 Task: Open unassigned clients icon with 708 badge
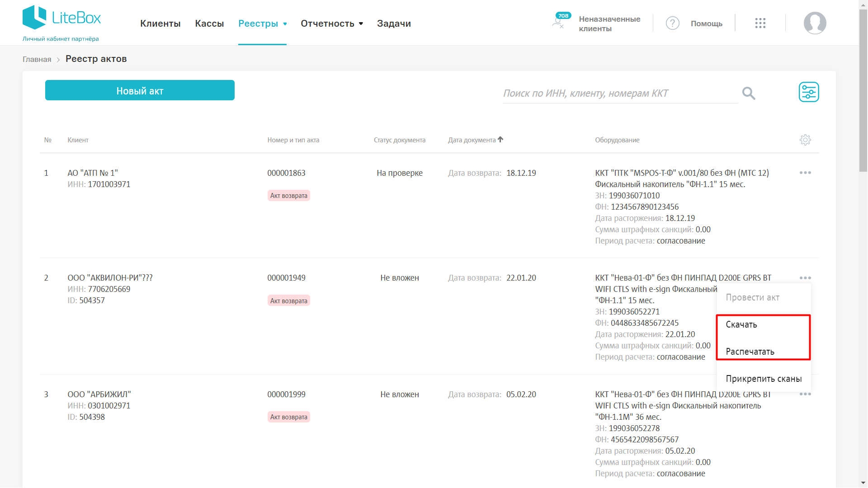[x=561, y=21]
